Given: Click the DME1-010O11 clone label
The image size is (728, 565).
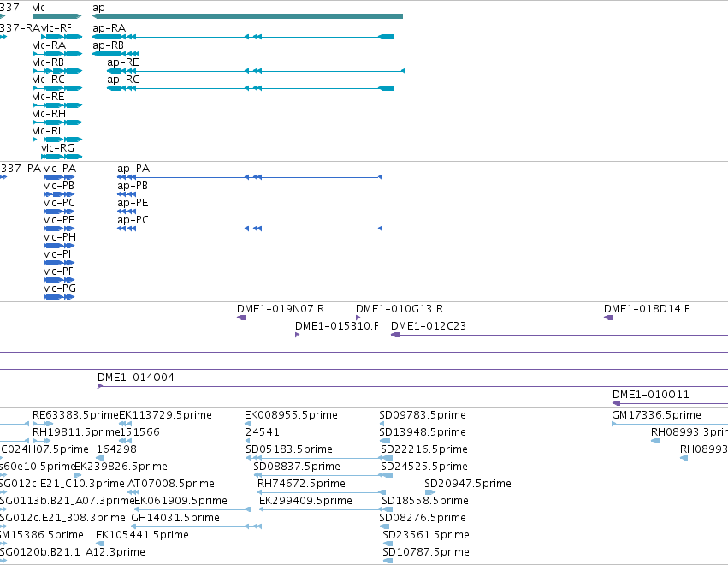Looking at the screenshot, I should tap(651, 395).
